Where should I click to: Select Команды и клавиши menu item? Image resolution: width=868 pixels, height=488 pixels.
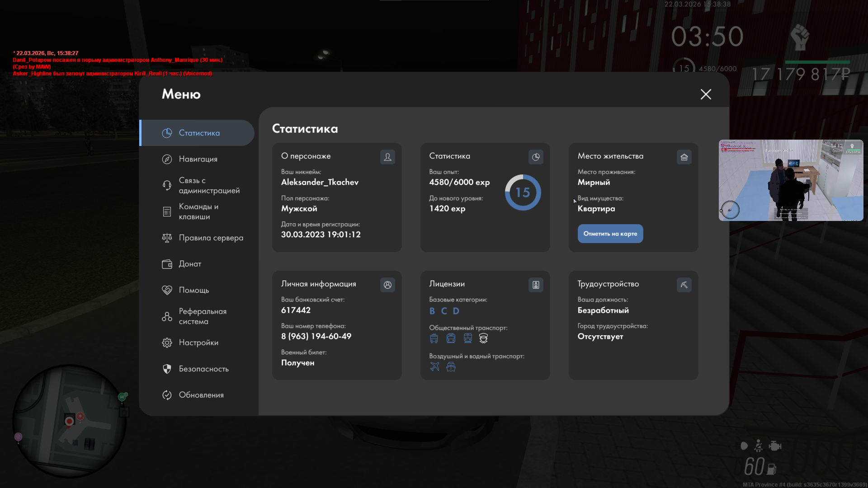[x=198, y=211]
